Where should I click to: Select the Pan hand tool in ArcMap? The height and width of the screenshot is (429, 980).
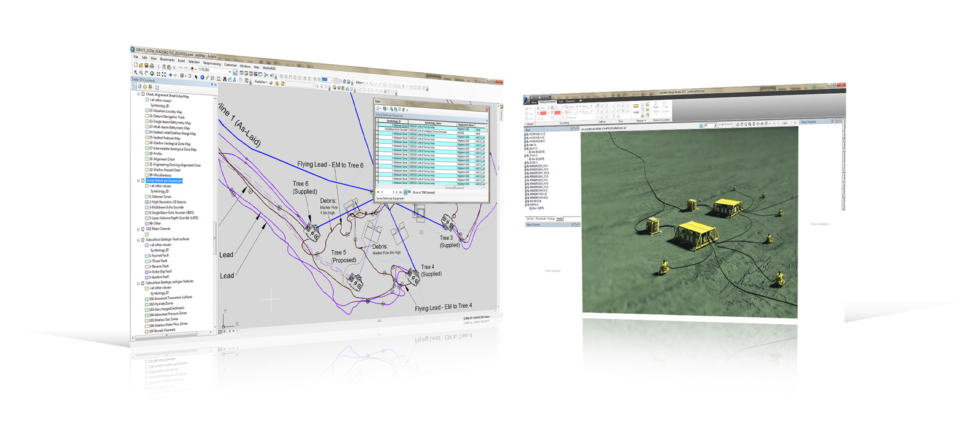pyautogui.click(x=146, y=74)
